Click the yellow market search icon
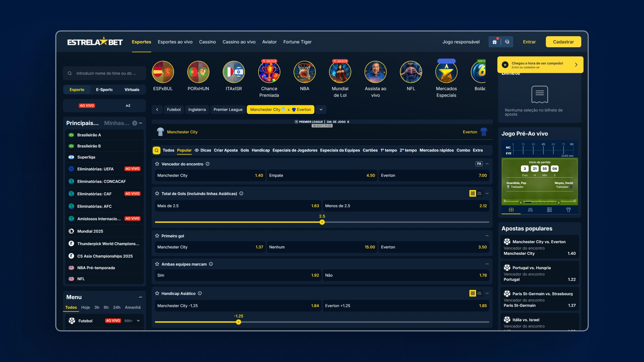The height and width of the screenshot is (362, 644). (156, 150)
